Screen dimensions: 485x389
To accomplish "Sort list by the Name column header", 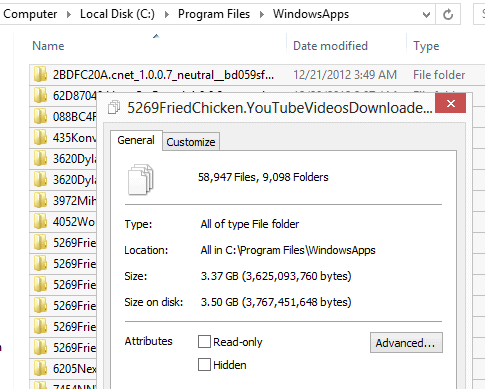I will pyautogui.click(x=157, y=46).
